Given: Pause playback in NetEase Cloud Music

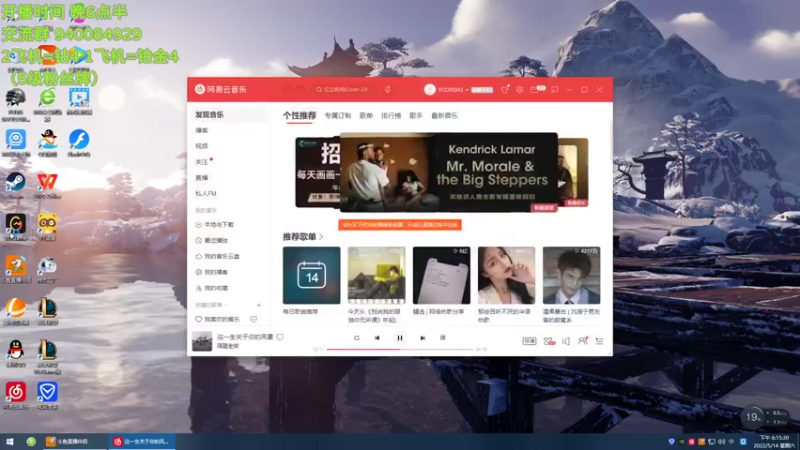Looking at the screenshot, I should 400,338.
